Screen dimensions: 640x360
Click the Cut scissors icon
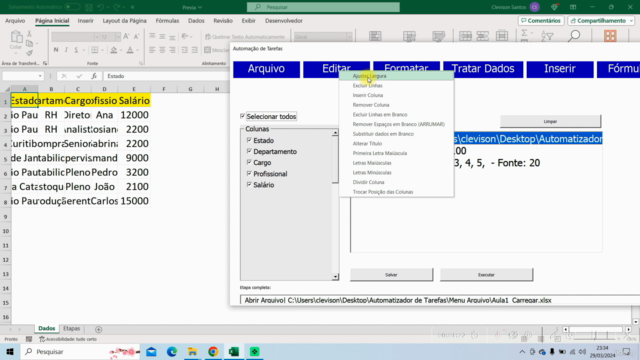[x=29, y=33]
